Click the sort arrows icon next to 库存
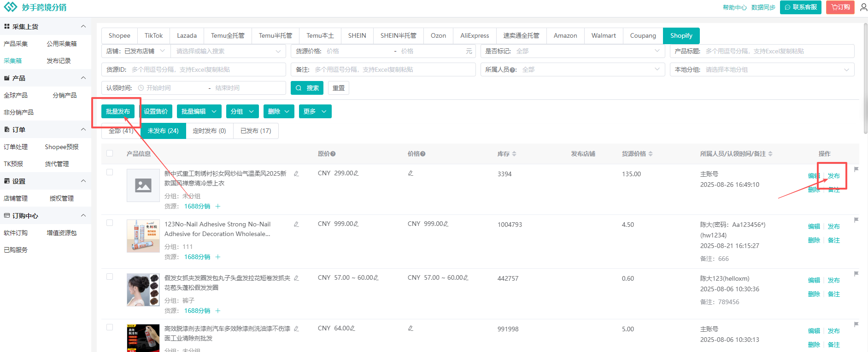Screen dimensions: 868x352 (x=514, y=154)
